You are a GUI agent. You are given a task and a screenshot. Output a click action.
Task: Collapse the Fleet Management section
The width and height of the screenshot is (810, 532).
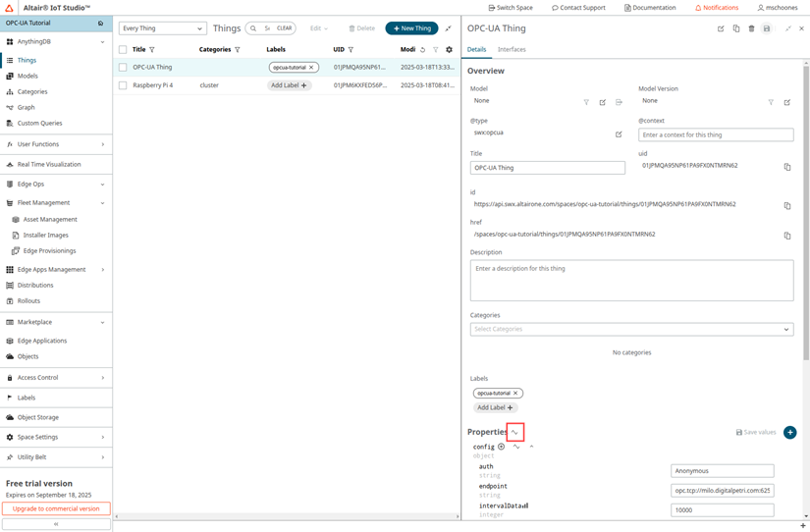click(x=102, y=203)
